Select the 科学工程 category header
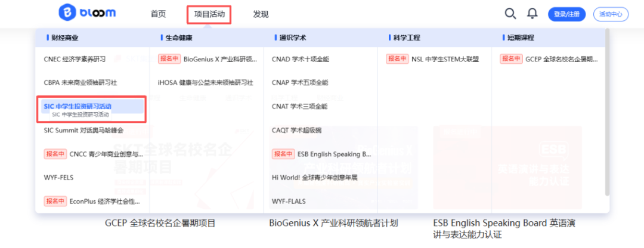This screenshot has width=644, height=248. (407, 38)
